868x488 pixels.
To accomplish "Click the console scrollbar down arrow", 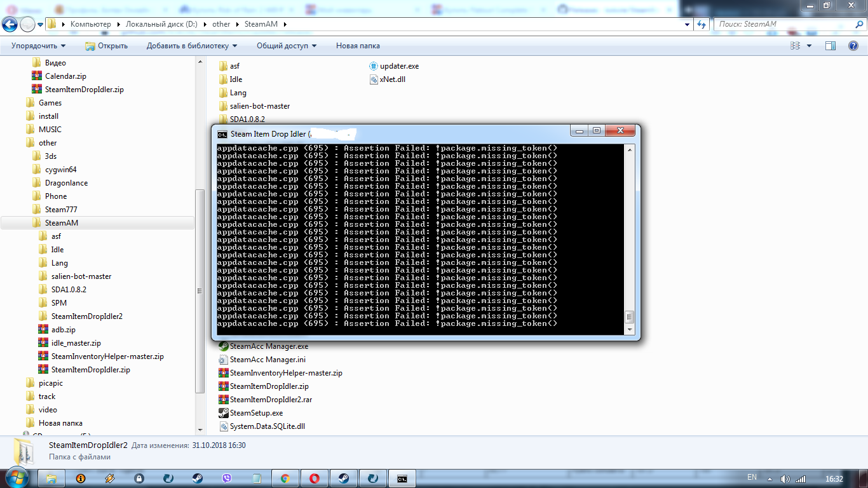I will 630,330.
